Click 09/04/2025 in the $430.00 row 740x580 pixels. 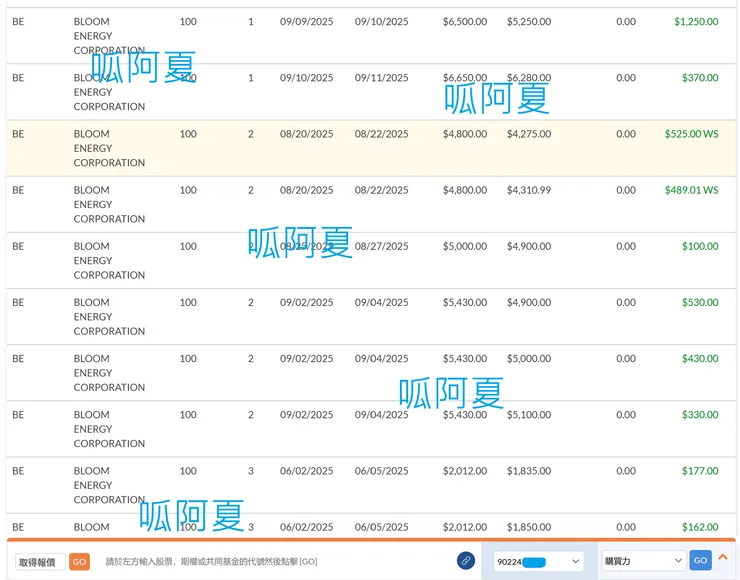[x=381, y=359]
